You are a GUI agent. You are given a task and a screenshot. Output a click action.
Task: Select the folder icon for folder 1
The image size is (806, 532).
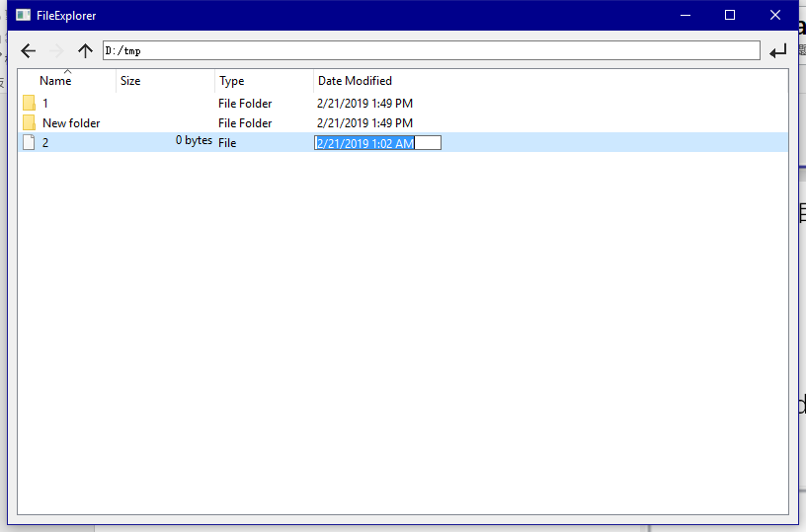pos(29,103)
